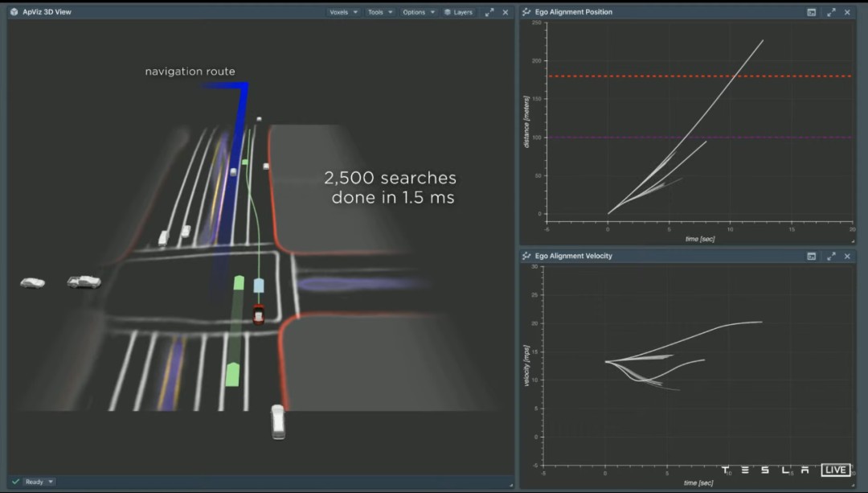Select the red ego car in 3D view

click(258, 314)
